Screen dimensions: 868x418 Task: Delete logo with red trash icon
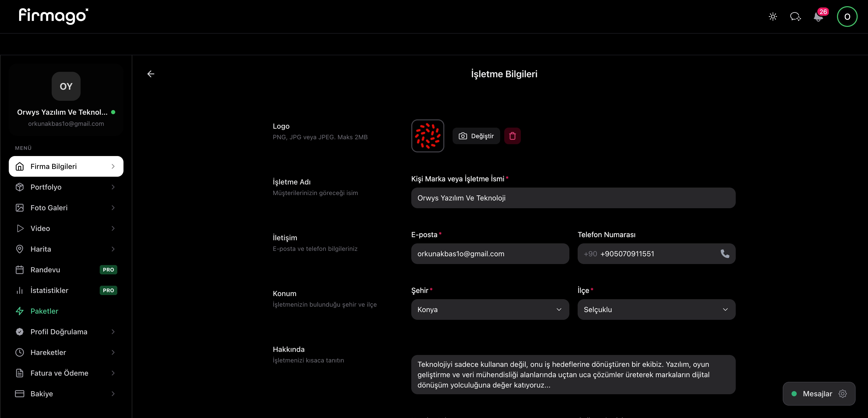point(512,136)
